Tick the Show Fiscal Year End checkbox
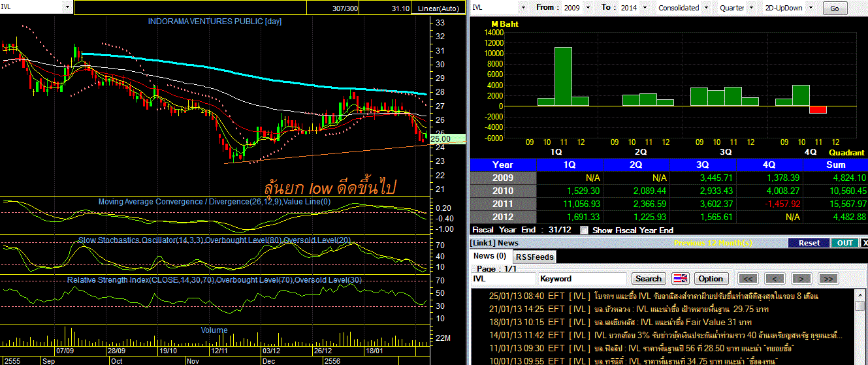 pos(585,230)
